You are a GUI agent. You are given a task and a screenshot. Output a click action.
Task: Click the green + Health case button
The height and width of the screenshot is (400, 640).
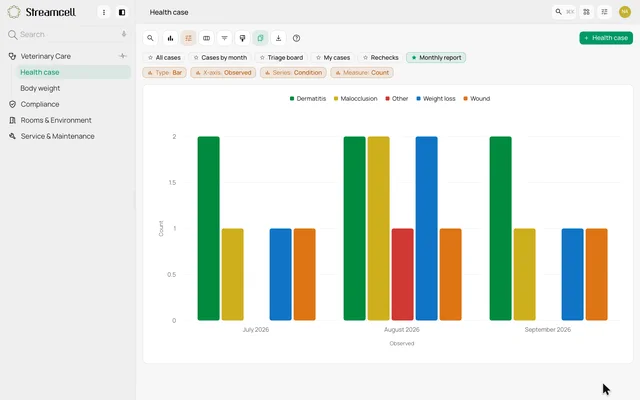point(606,38)
